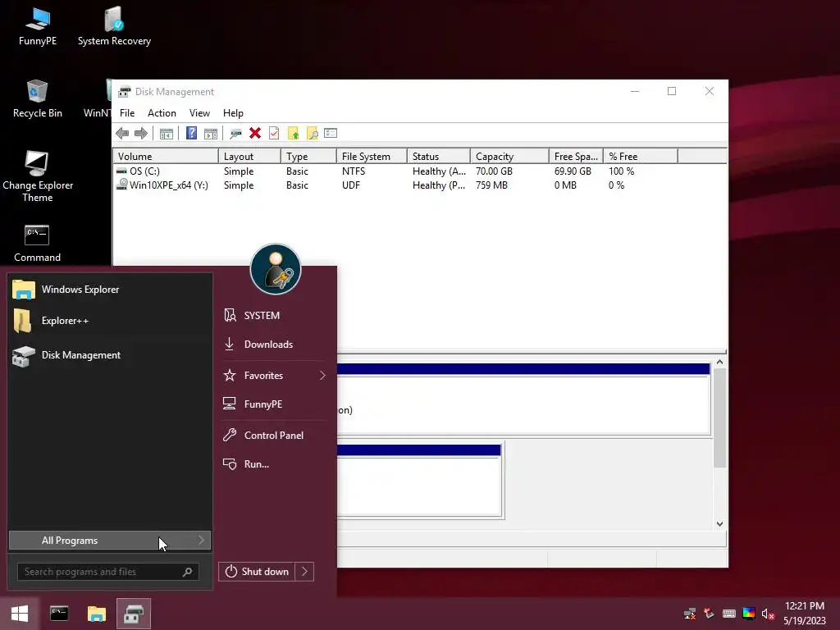The height and width of the screenshot is (630, 840).
Task: Click the yellow folder with magnifier icon
Action: [x=312, y=133]
